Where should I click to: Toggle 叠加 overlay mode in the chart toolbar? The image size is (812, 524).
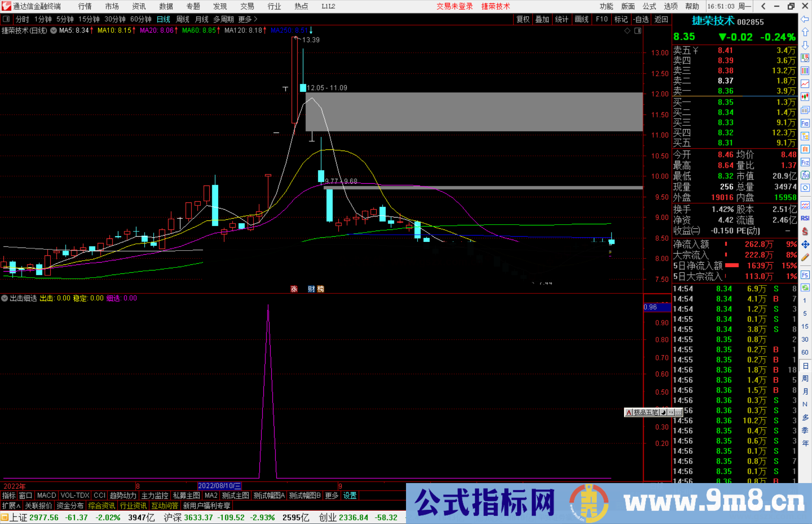pos(542,19)
